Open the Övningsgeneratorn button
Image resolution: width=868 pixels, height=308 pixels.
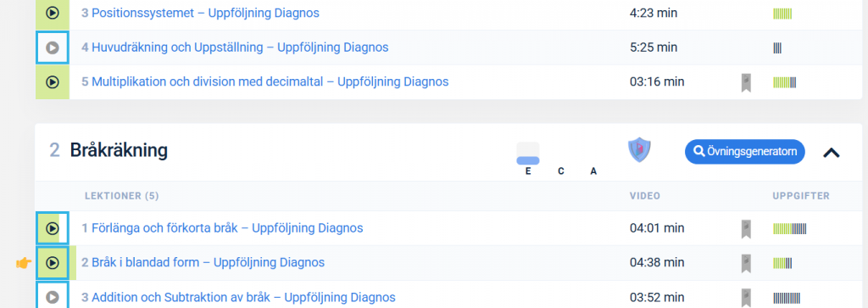pyautogui.click(x=744, y=152)
